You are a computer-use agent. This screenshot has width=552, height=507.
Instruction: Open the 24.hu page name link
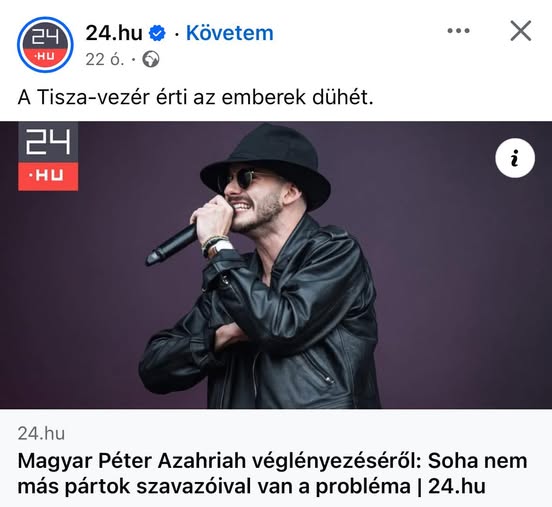click(114, 33)
